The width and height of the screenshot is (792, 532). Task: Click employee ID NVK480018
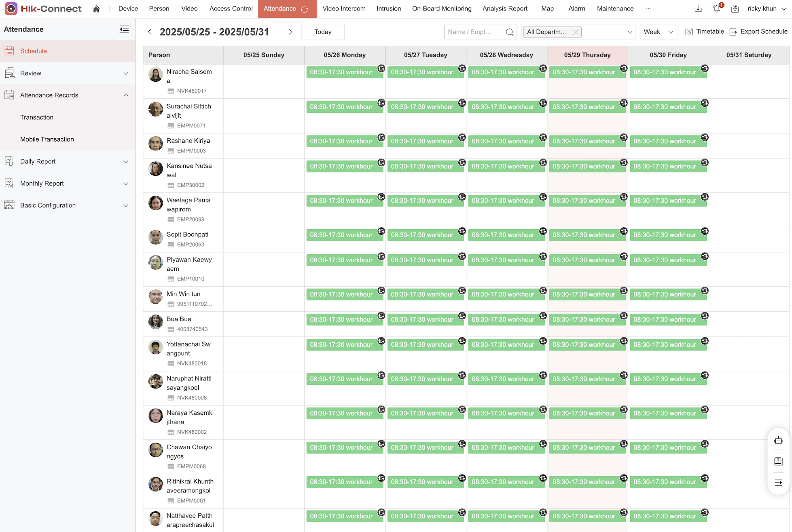[192, 363]
